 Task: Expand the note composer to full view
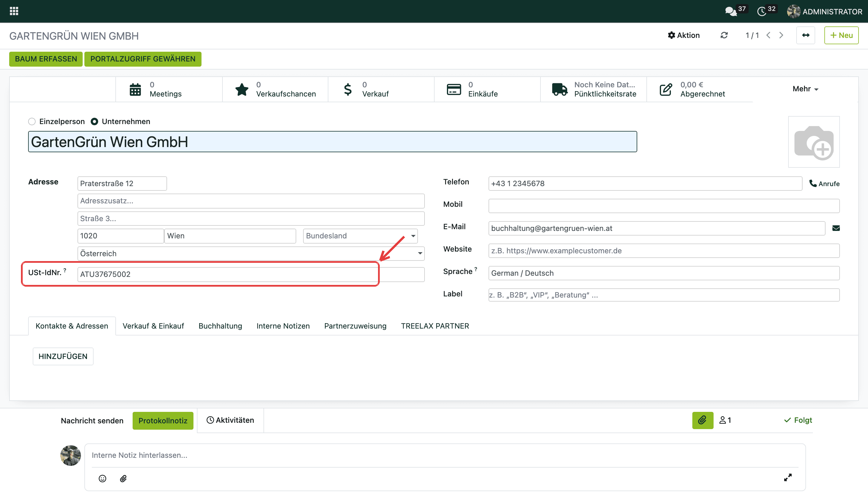tap(788, 477)
